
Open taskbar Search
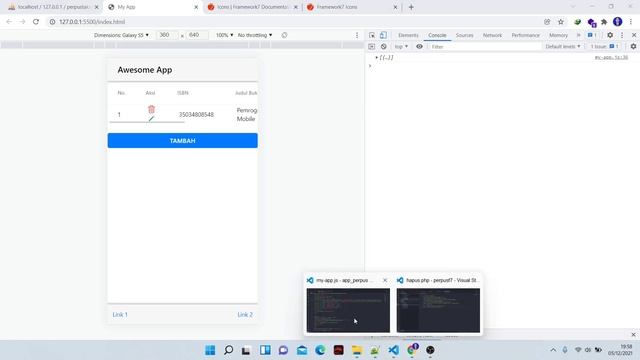(x=229, y=350)
